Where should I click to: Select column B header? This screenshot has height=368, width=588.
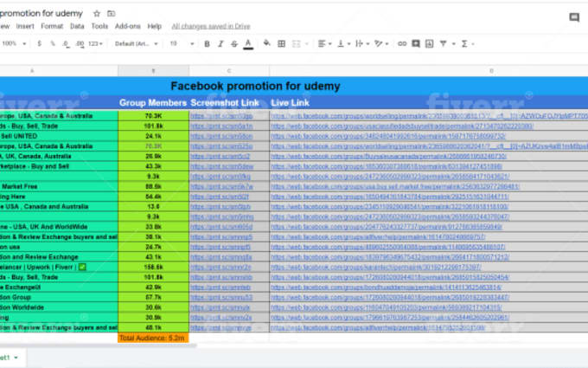pos(153,71)
